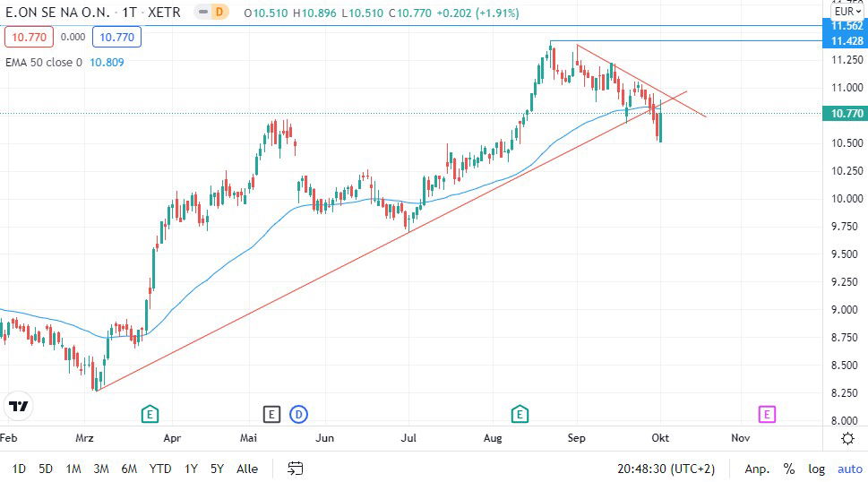Click the April earnings marker
Image resolution: width=868 pixels, height=482 pixels.
(x=150, y=414)
